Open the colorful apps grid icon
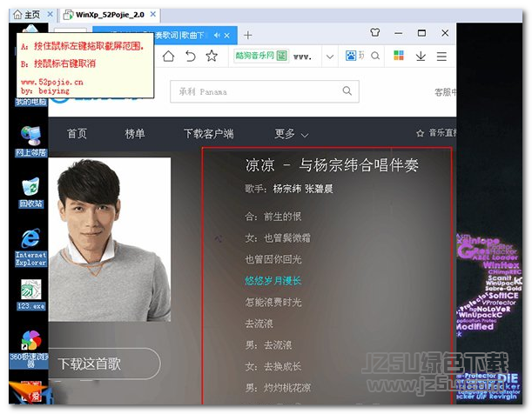Viewport: 532px width, 414px height. click(399, 55)
